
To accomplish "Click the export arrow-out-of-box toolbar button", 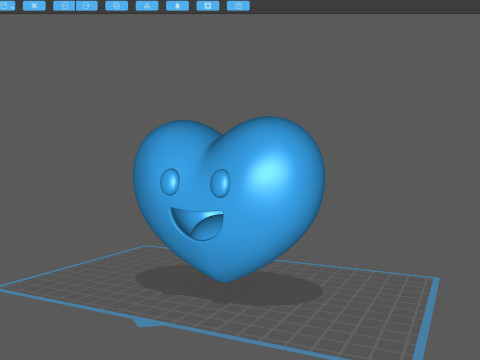I will coord(87,6).
